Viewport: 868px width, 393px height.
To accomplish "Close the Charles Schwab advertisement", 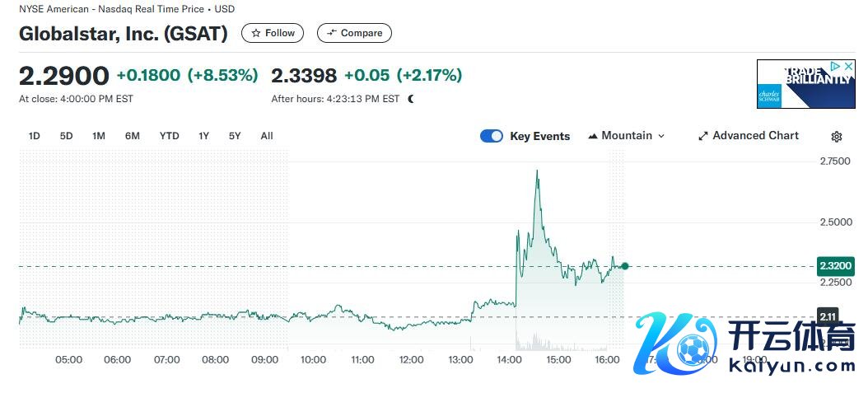I will (848, 67).
